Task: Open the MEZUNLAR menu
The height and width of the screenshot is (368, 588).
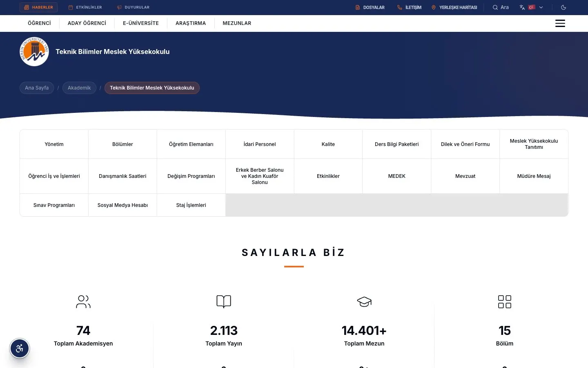Action: pos(237,23)
